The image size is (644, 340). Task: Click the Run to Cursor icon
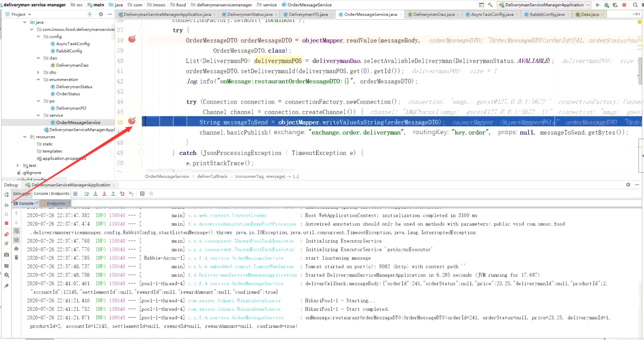click(x=131, y=194)
